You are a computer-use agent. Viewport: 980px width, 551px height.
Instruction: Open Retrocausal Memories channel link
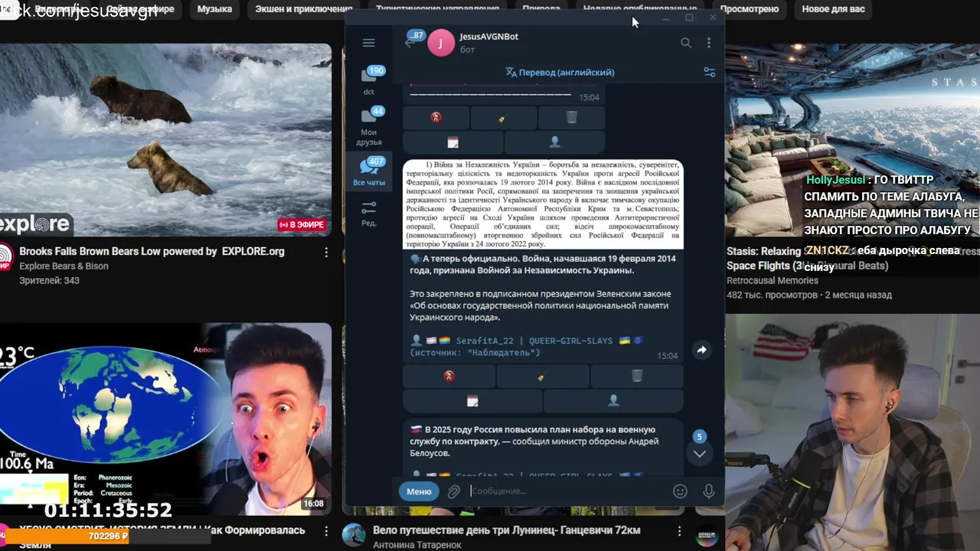[772, 281]
